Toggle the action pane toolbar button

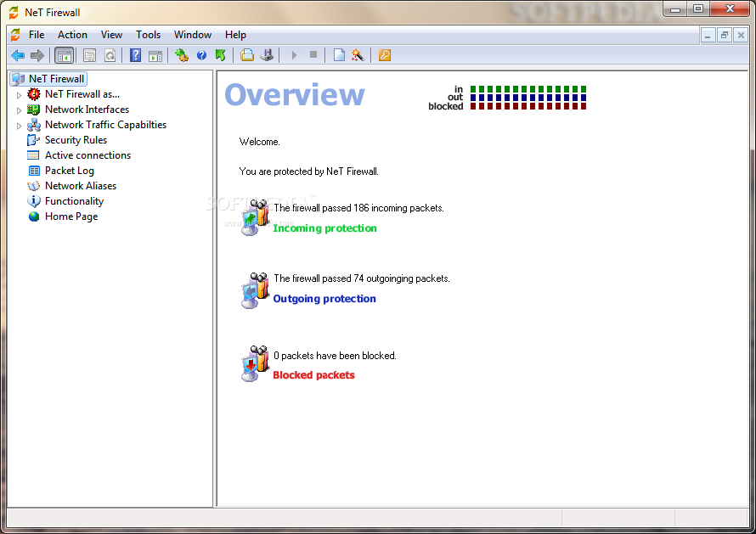pyautogui.click(x=155, y=55)
